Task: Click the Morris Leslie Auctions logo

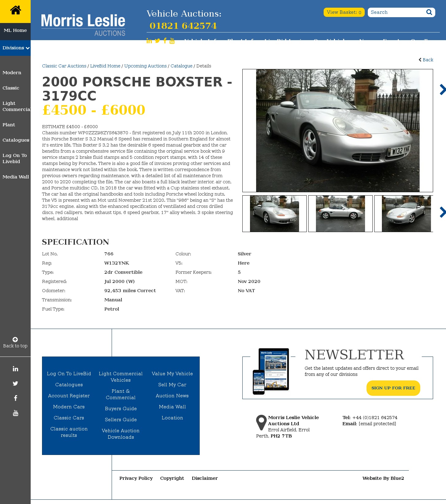Action: pyautogui.click(x=83, y=25)
